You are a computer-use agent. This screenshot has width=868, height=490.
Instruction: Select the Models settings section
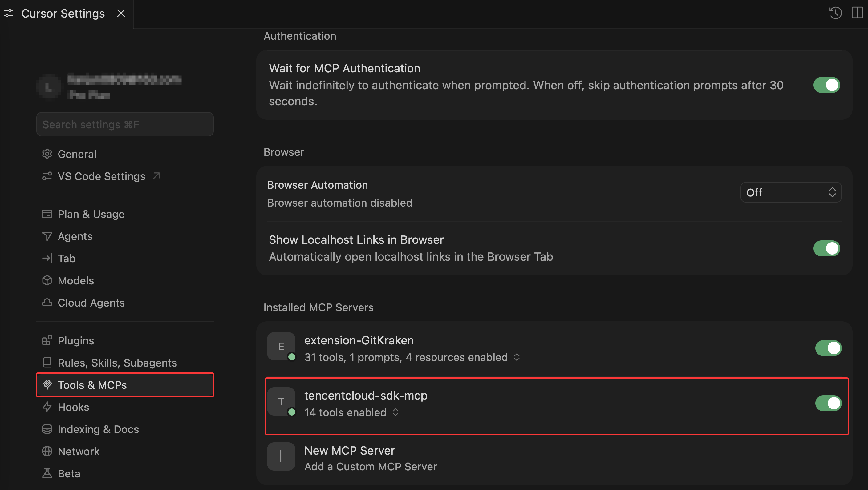tap(125, 280)
